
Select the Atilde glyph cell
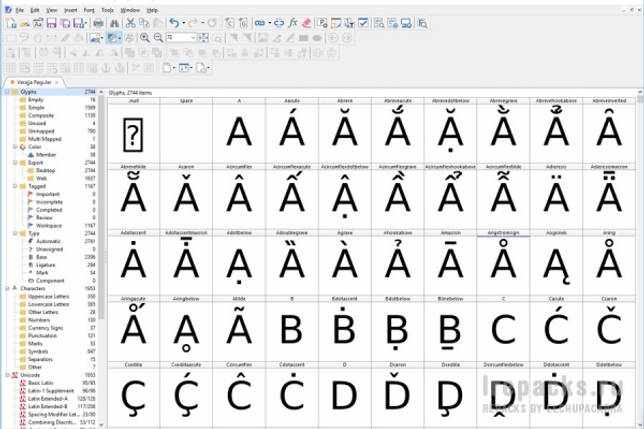pyautogui.click(x=239, y=329)
